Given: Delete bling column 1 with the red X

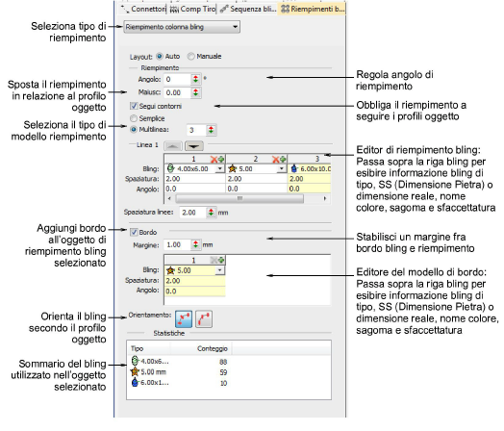Looking at the screenshot, I should pyautogui.click(x=214, y=159).
